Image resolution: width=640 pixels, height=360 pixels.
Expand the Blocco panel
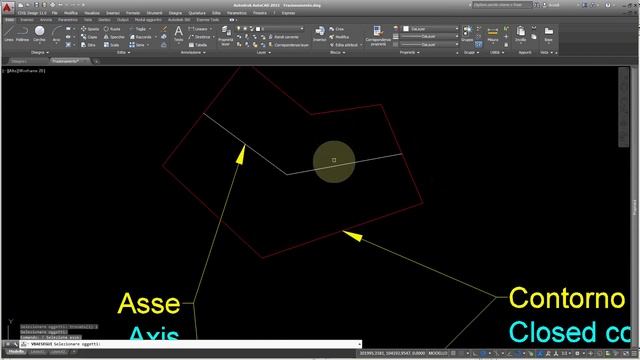(x=337, y=52)
